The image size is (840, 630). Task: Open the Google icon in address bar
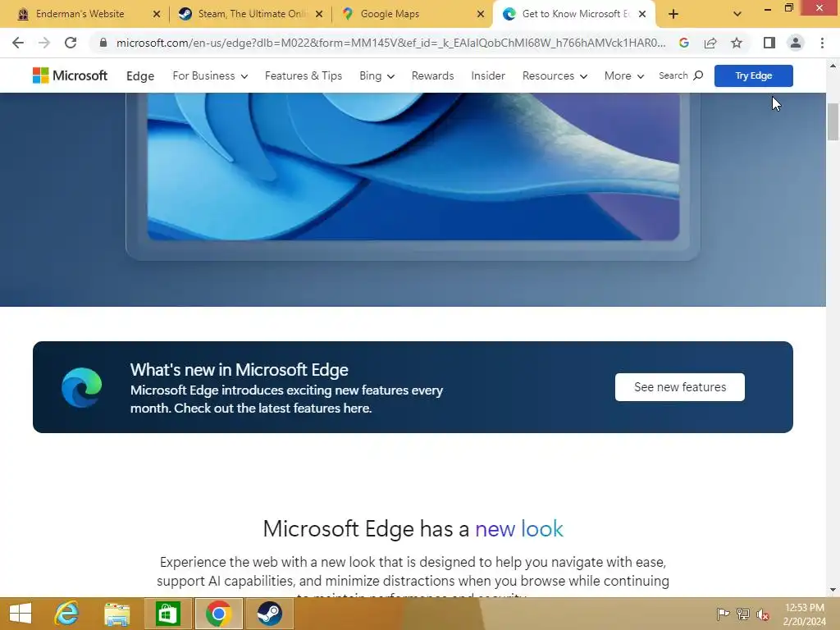tap(683, 43)
